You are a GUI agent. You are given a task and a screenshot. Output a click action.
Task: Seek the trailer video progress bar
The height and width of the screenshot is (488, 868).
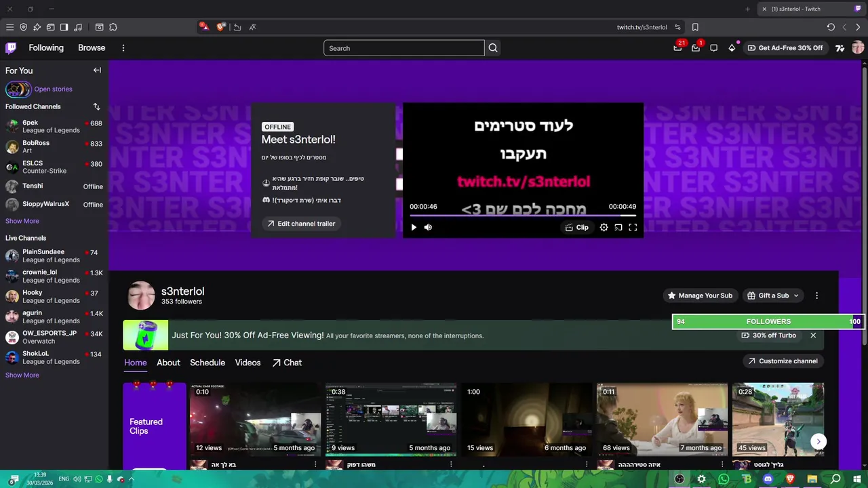(x=523, y=216)
